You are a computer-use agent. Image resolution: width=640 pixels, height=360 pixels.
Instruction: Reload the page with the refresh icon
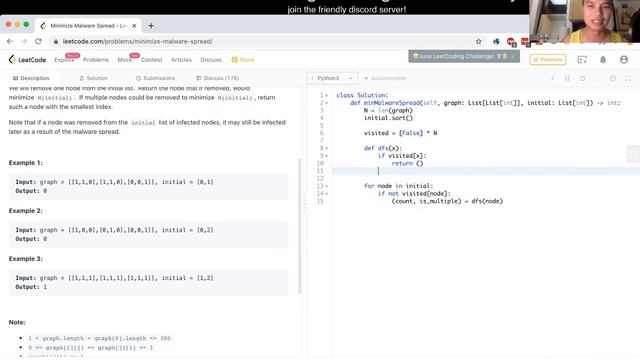coord(38,41)
